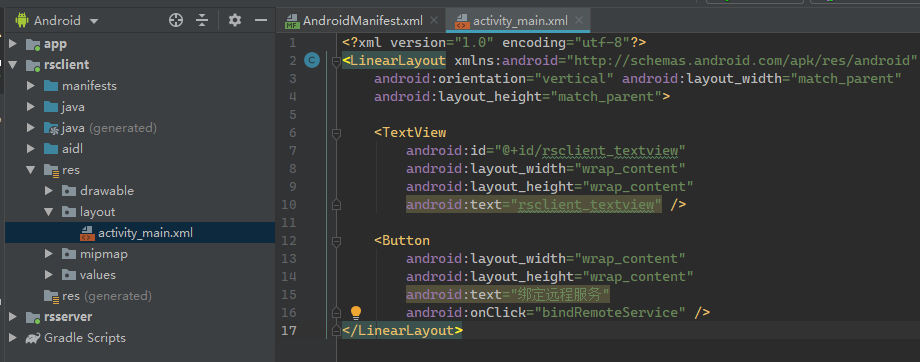Expand the mipmap folder
Screen dimensions: 920x362
point(50,254)
